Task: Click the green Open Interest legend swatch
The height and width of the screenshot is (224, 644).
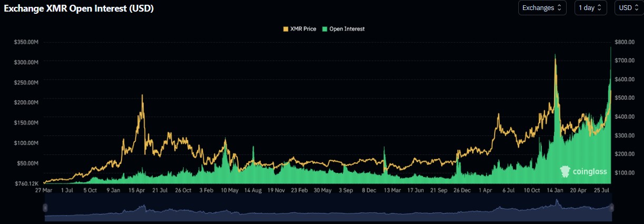Action: (x=325, y=29)
